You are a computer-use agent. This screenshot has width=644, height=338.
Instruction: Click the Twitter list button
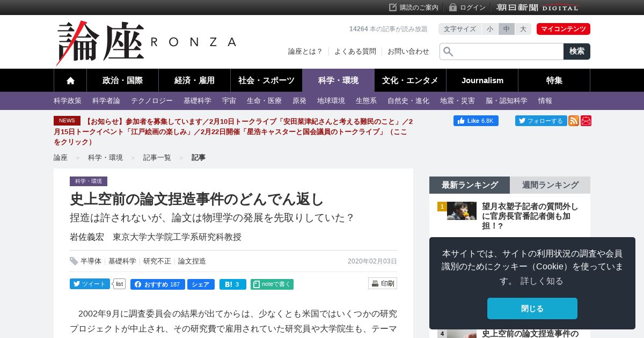tap(119, 284)
